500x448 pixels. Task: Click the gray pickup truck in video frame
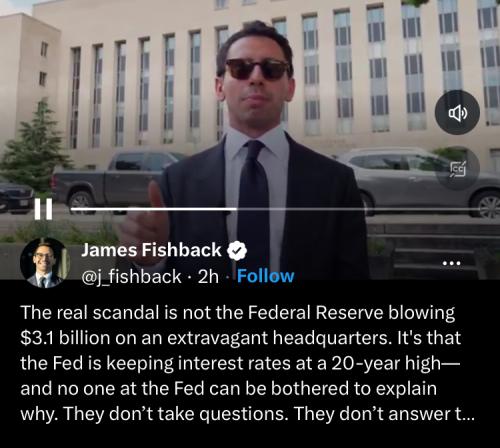tap(110, 182)
